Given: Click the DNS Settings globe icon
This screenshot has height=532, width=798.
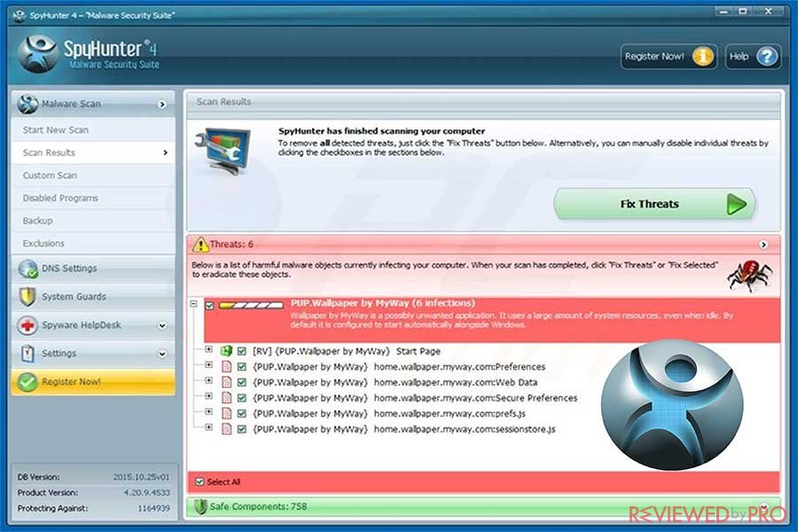Looking at the screenshot, I should (28, 269).
